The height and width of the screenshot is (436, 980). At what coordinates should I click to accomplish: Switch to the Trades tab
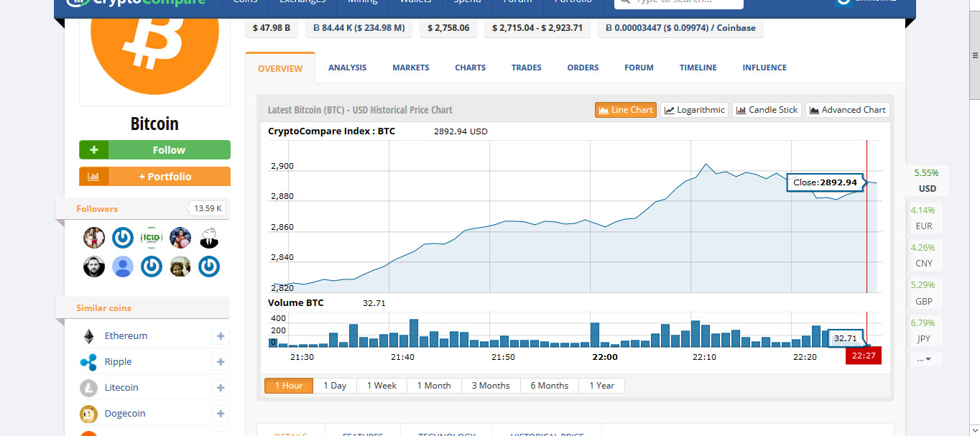(x=527, y=68)
